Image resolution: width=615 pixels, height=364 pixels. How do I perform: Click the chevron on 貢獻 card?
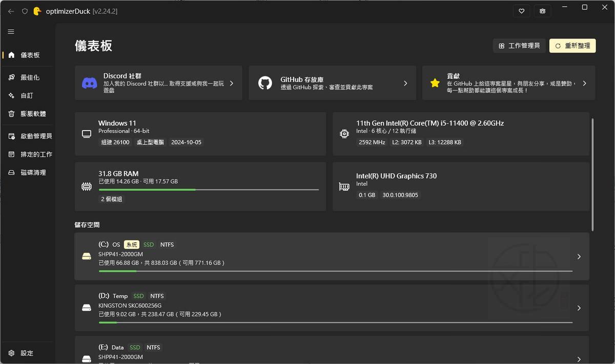[585, 83]
